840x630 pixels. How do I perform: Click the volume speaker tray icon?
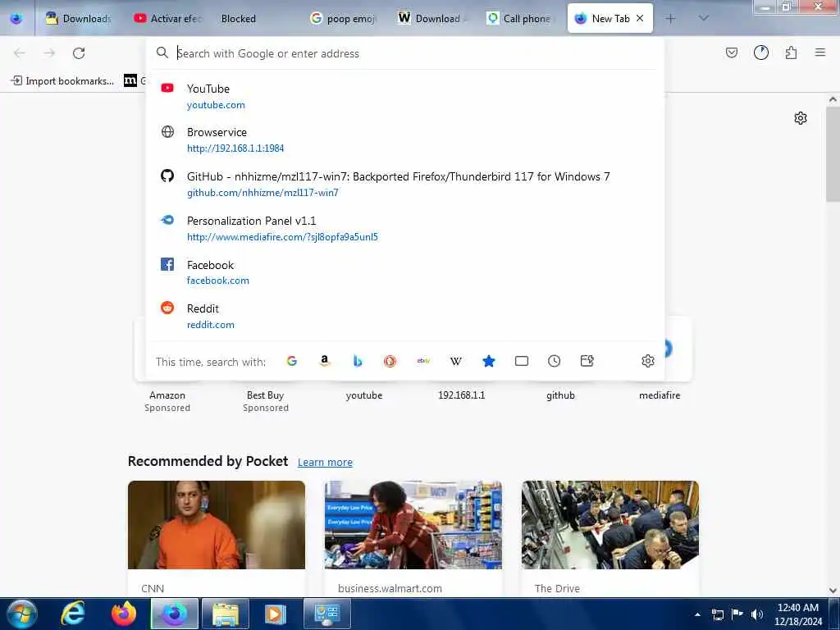coord(756,614)
